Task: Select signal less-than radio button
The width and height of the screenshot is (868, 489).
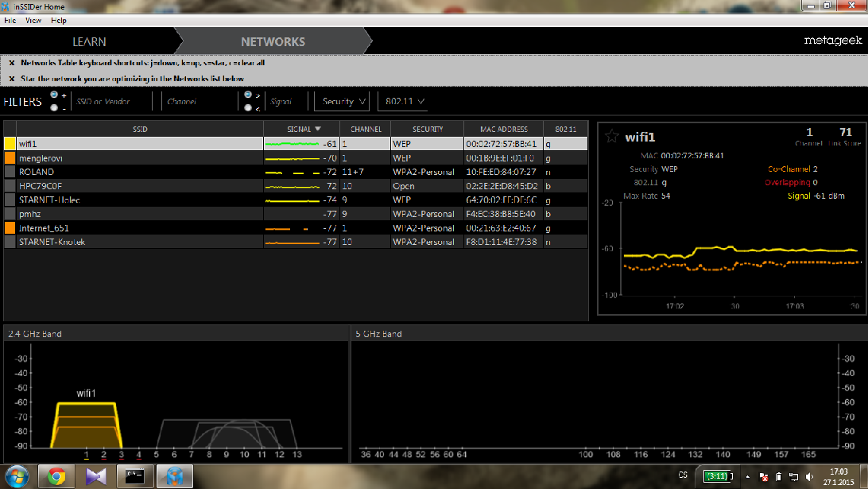Action: 248,108
